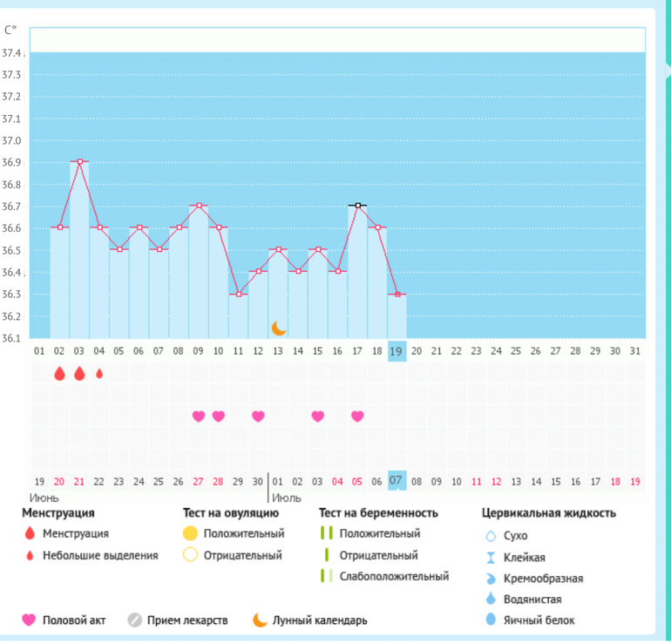Click the 'Клейкая' cervical fluid icon
Viewport: 671px width, 644px height.
(490, 558)
